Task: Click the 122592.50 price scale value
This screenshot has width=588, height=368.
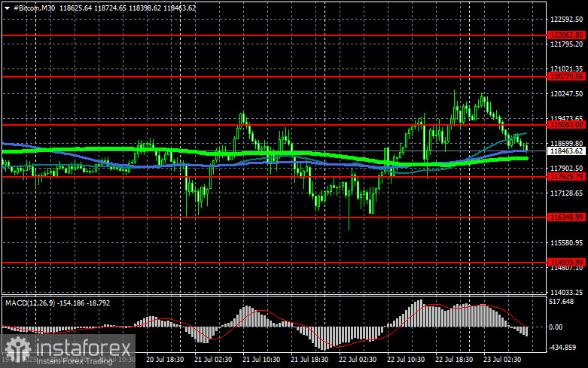Action: click(567, 20)
